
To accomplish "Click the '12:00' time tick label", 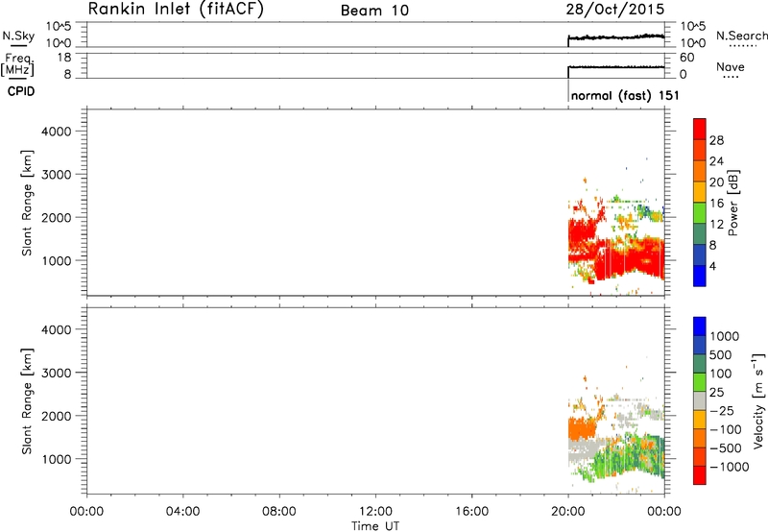I will coord(375,512).
